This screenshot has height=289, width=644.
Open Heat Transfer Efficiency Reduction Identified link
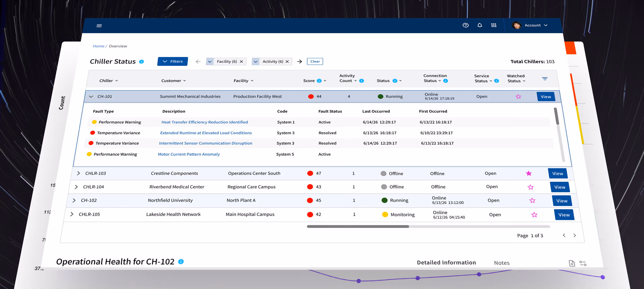[205, 122]
